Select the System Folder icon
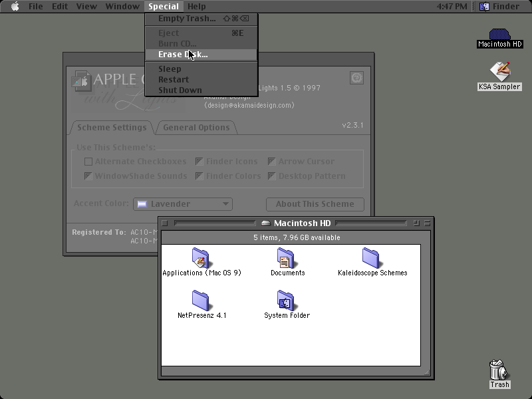 coord(286,301)
